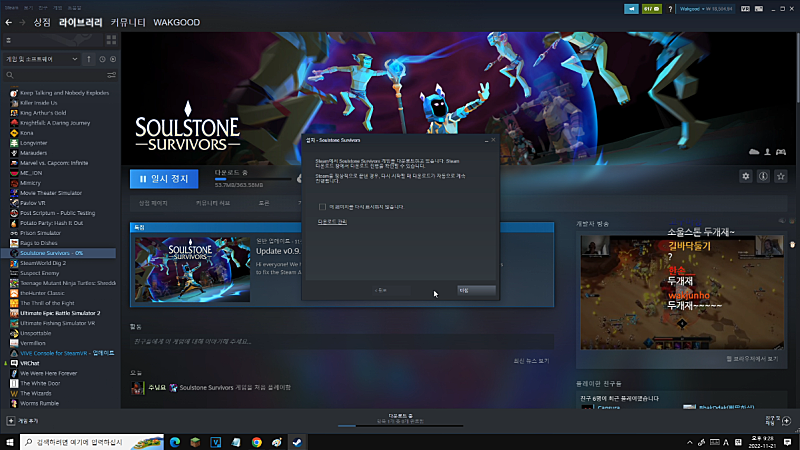The image size is (800, 450).
Task: Toggle the recent activity clock filter
Action: pos(102,59)
